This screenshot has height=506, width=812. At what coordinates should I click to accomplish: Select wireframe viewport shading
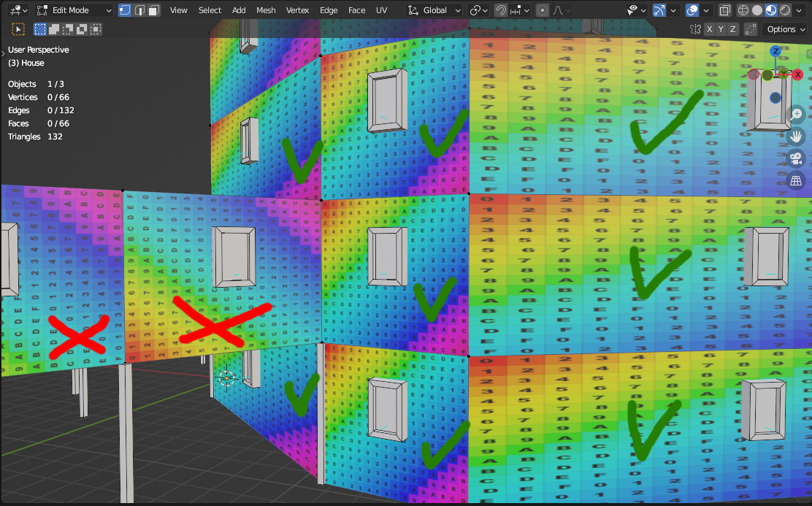click(x=744, y=10)
